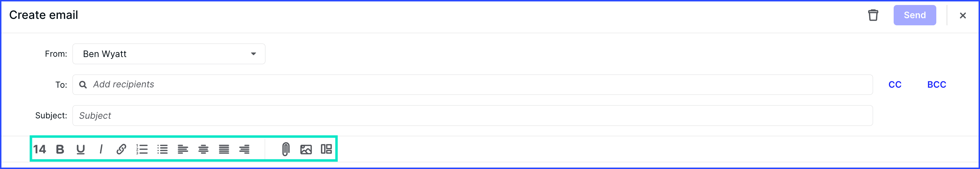This screenshot has height=169, width=980.
Task: Open the From sender dropdown
Action: [169, 54]
